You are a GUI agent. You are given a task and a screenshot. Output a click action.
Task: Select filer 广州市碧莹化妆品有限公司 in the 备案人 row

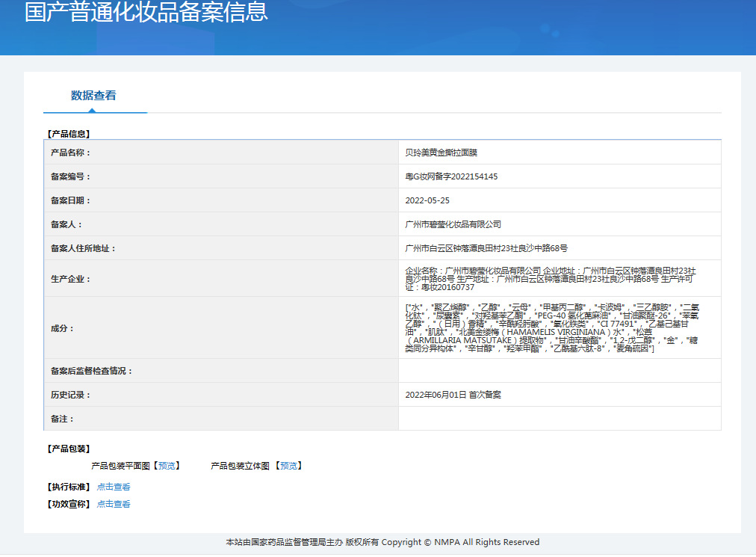[453, 224]
